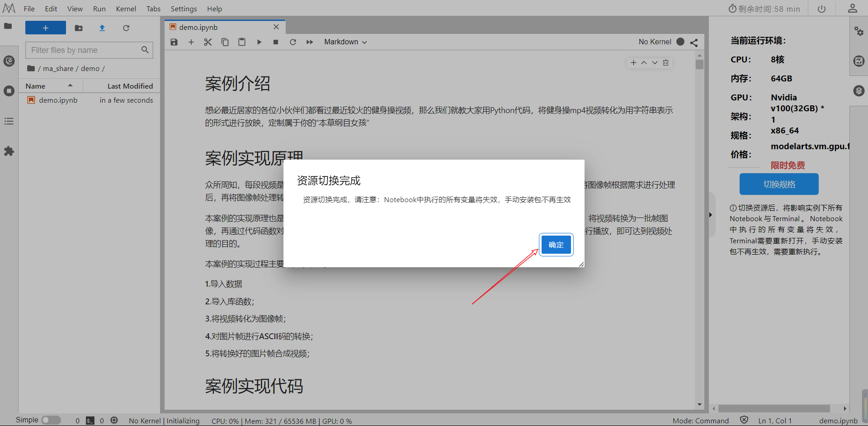Click the kernel count status bar icon
This screenshot has width=868, height=426.
coord(114,421)
